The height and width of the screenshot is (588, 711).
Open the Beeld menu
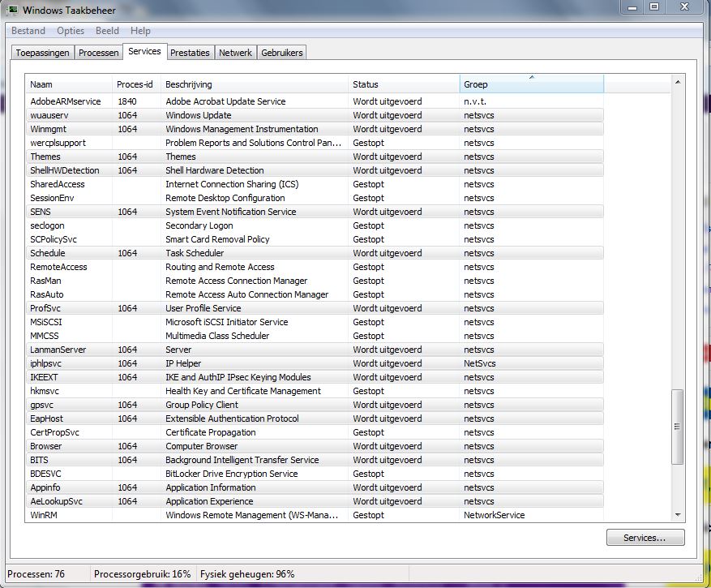(107, 31)
